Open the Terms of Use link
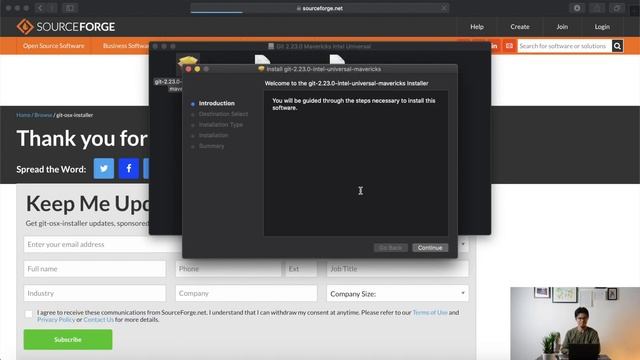The image size is (640, 360). (430, 312)
